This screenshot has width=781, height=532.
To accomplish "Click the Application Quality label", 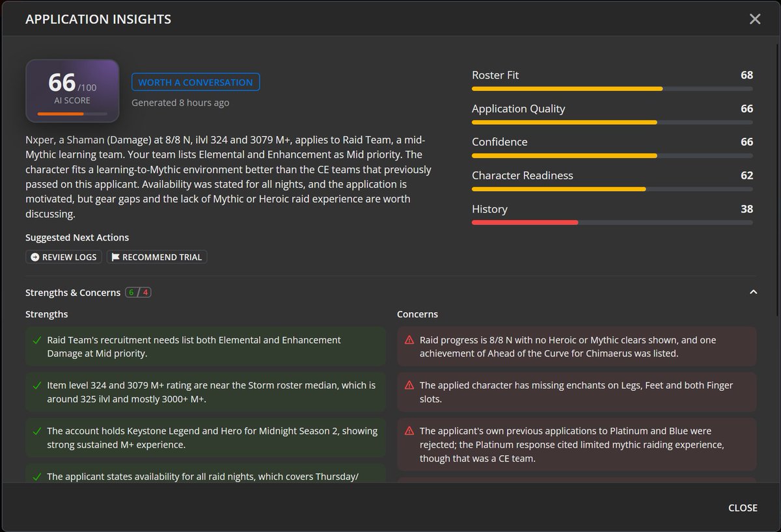I will pos(518,109).
